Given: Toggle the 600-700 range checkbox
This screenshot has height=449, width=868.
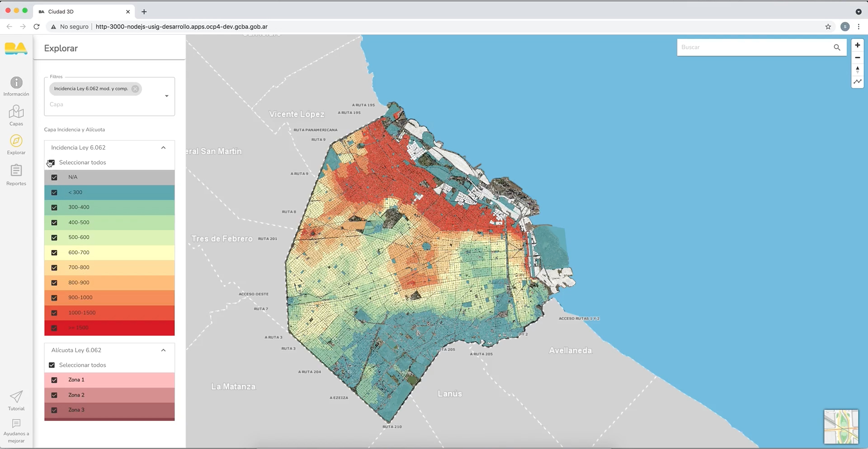Looking at the screenshot, I should coord(54,253).
